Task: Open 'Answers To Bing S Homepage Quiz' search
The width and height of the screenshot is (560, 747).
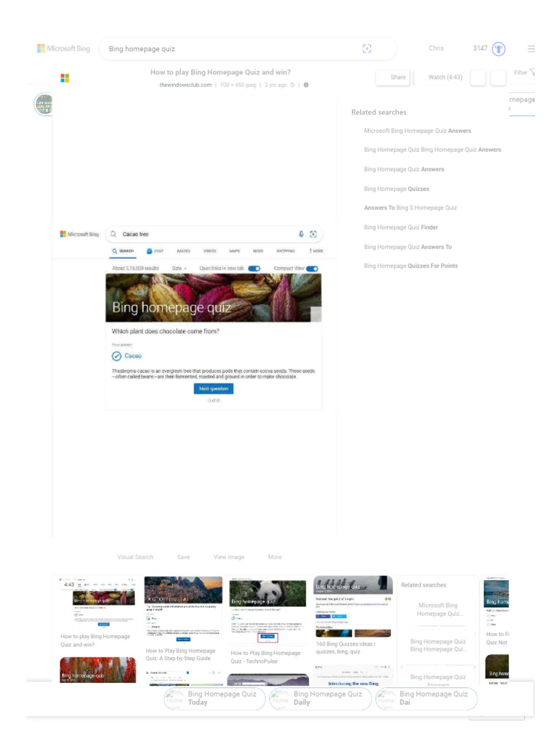Action: [411, 208]
